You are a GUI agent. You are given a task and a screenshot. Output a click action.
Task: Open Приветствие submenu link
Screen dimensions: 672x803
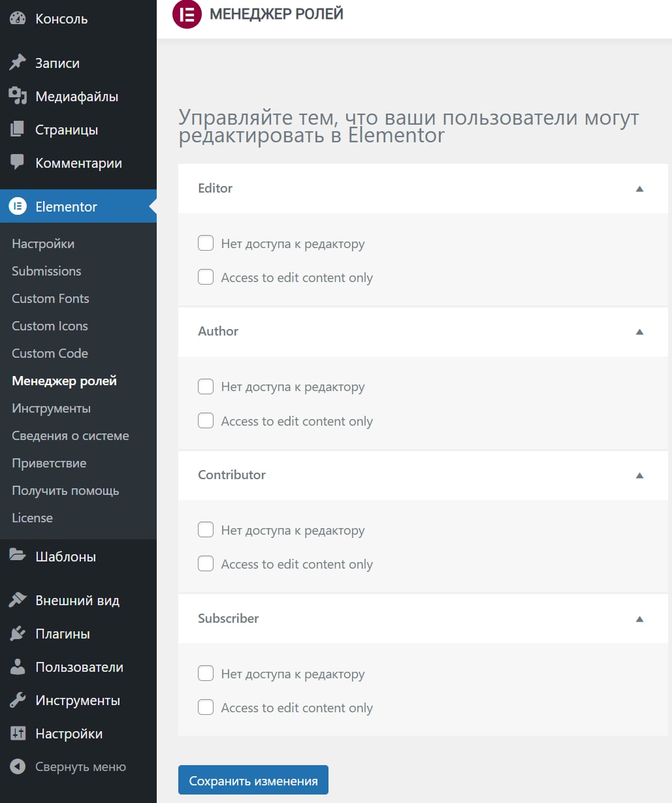(49, 463)
